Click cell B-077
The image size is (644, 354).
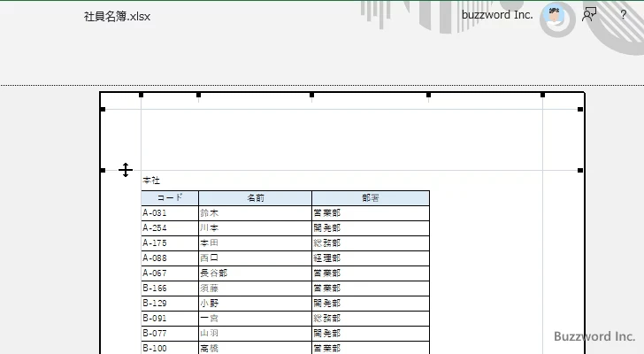170,334
